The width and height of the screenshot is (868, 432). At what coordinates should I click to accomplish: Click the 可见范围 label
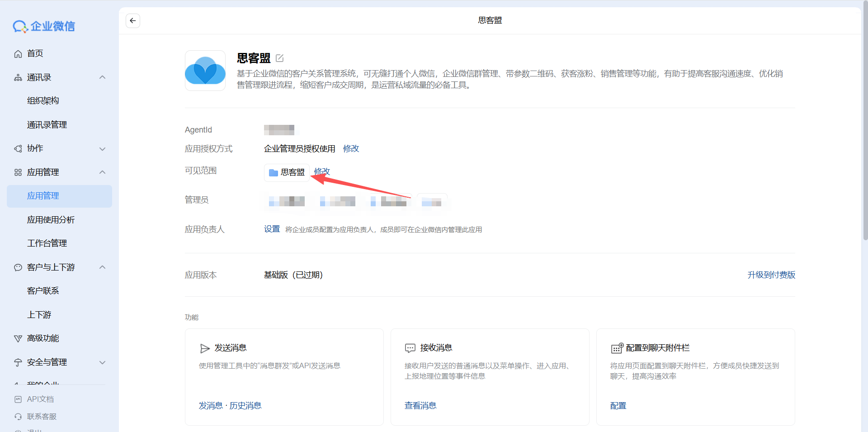click(x=201, y=171)
